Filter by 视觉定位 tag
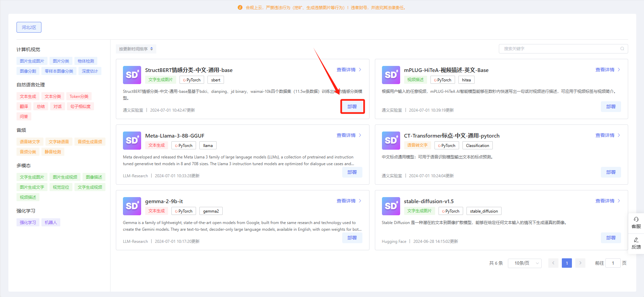 pyautogui.click(x=61, y=187)
